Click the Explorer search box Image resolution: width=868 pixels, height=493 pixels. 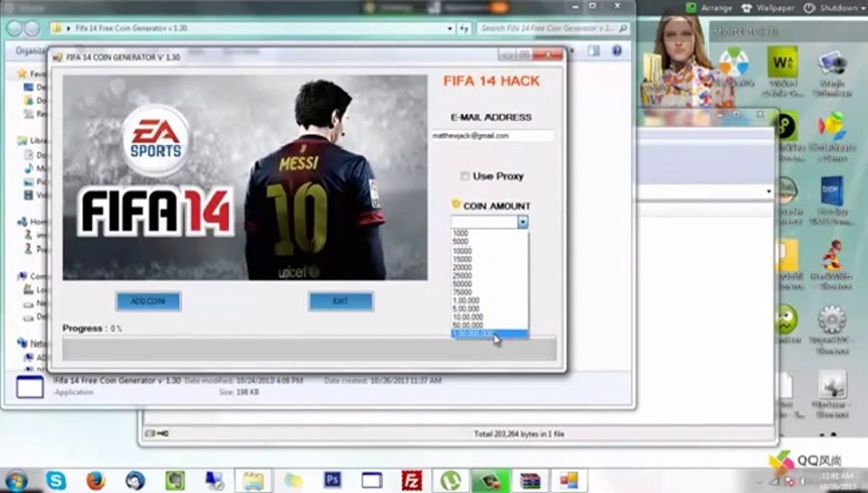[552, 28]
